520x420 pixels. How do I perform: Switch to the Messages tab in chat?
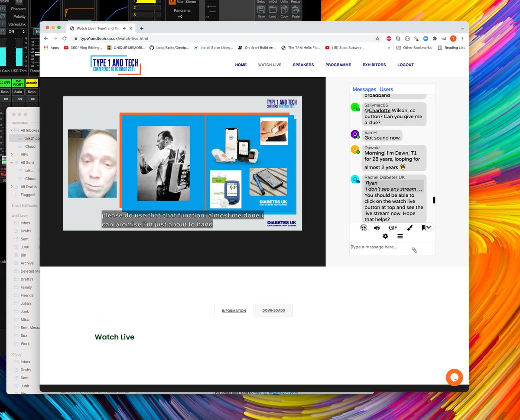(364, 89)
